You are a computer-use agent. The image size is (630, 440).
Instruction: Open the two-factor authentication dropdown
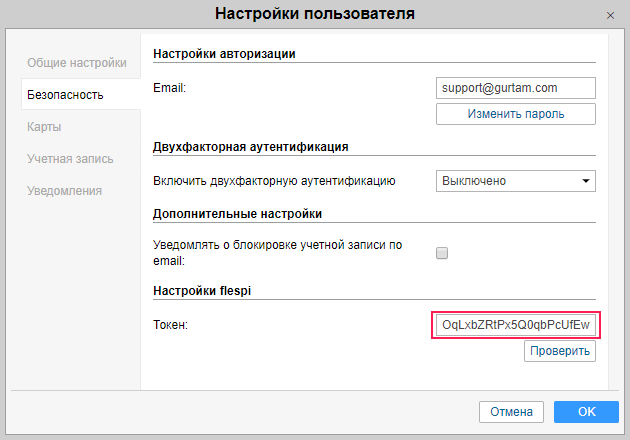[516, 181]
